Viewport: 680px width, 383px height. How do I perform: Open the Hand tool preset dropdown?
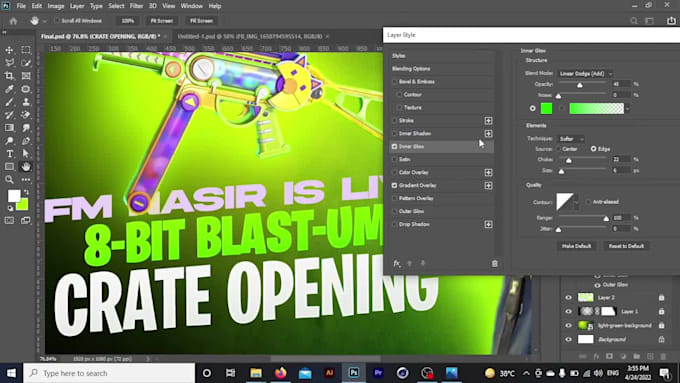[x=44, y=21]
